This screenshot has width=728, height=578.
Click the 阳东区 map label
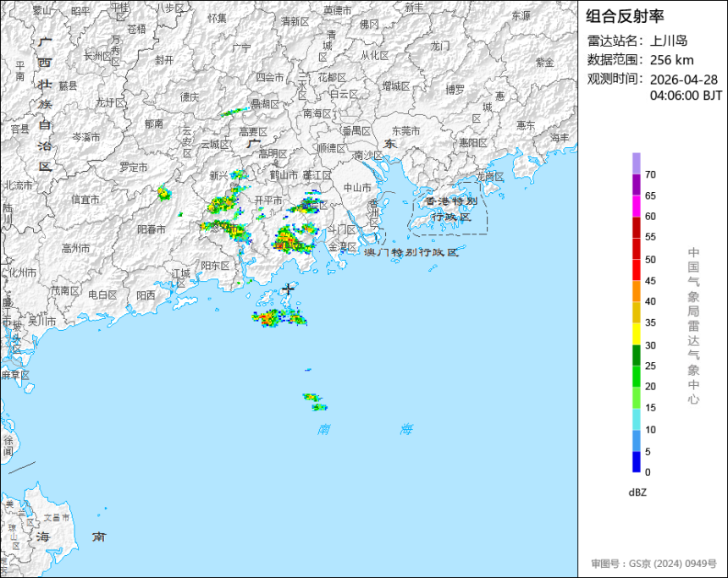click(x=215, y=266)
